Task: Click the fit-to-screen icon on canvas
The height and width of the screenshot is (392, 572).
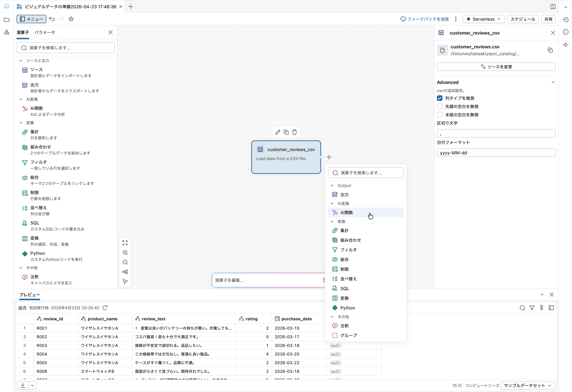Action: pos(125,243)
